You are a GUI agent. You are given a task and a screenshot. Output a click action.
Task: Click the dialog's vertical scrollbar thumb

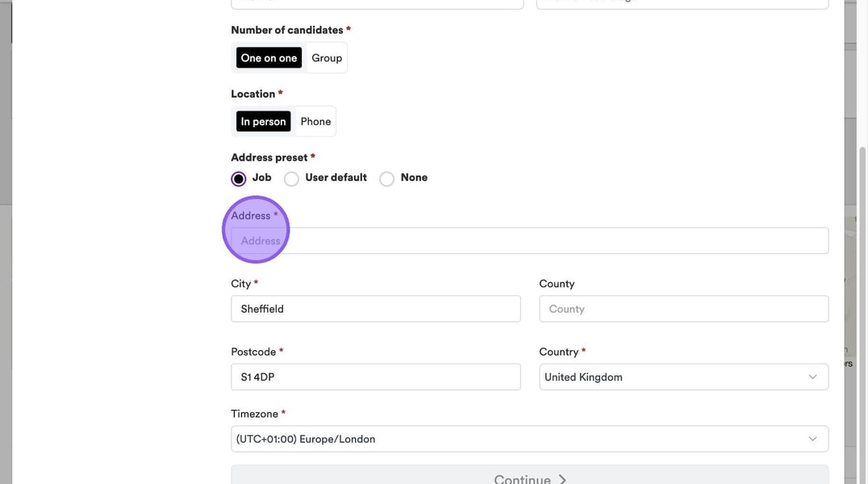[861, 307]
